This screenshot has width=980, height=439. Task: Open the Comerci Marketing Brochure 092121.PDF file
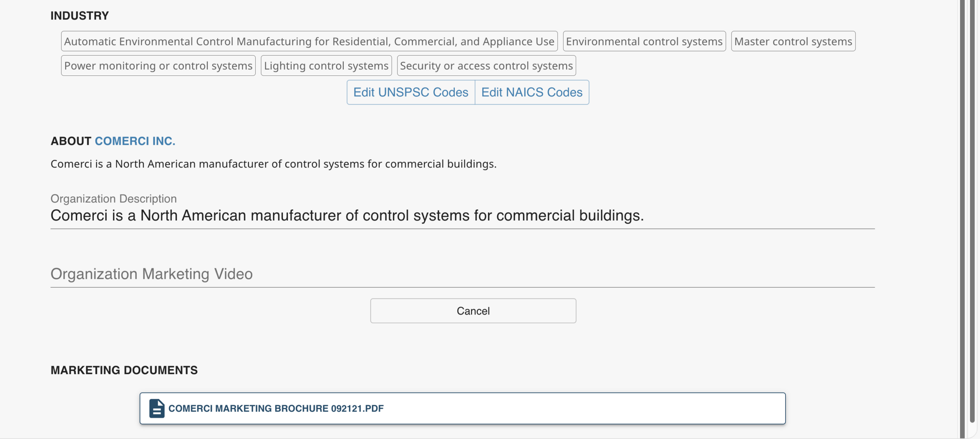(x=276, y=408)
